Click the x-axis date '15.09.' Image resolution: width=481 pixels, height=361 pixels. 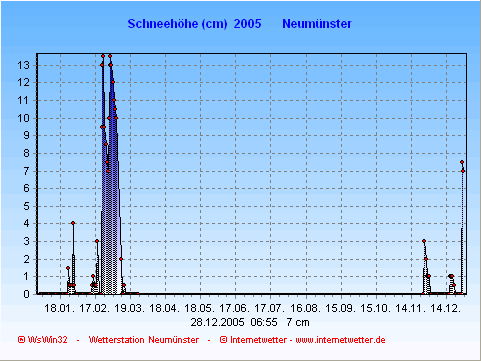coord(341,308)
